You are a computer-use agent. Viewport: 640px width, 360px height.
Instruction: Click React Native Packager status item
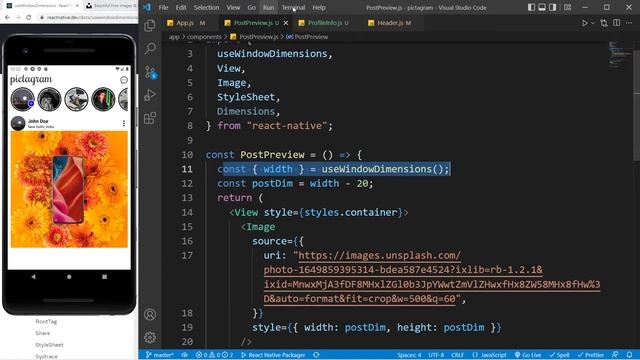tap(273, 355)
